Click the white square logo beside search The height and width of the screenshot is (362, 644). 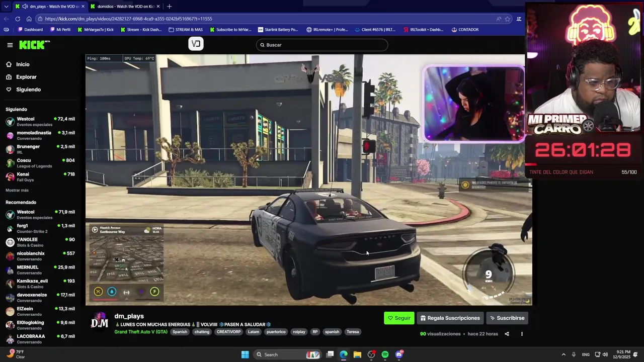tap(196, 44)
